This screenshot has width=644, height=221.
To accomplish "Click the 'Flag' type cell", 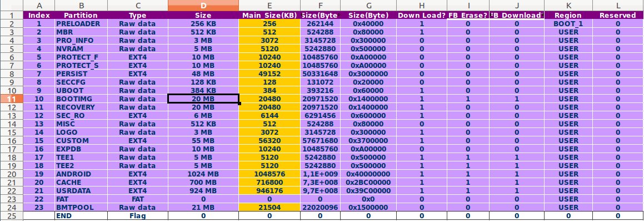I will [x=138, y=215].
